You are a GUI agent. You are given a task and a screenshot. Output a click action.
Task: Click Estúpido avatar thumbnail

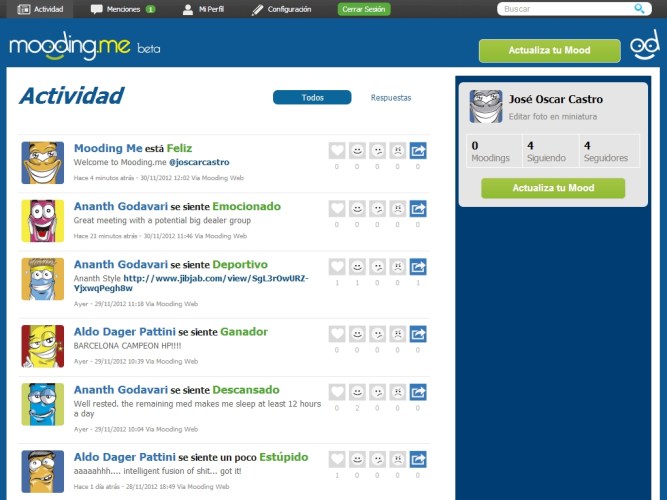tap(43, 471)
